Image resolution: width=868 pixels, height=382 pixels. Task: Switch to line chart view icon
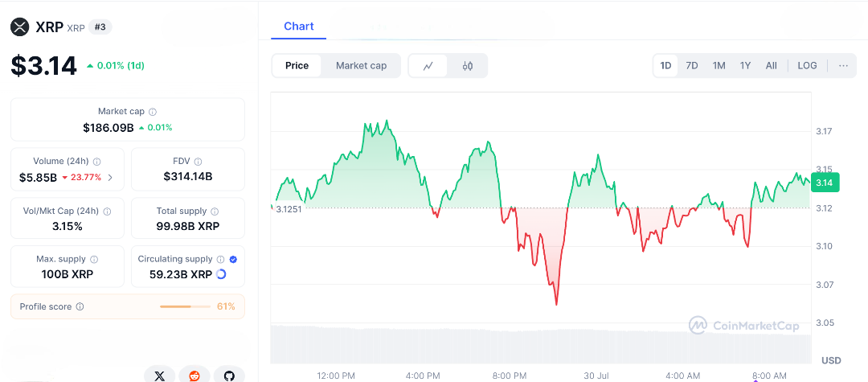pyautogui.click(x=428, y=66)
